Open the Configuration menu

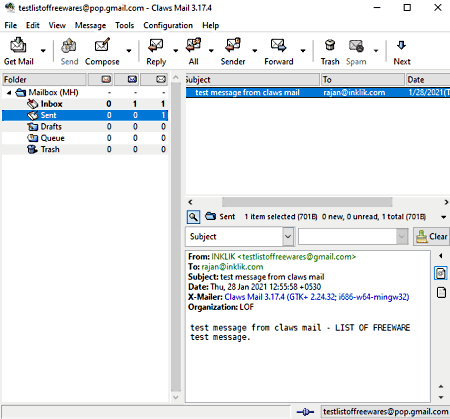(x=168, y=25)
